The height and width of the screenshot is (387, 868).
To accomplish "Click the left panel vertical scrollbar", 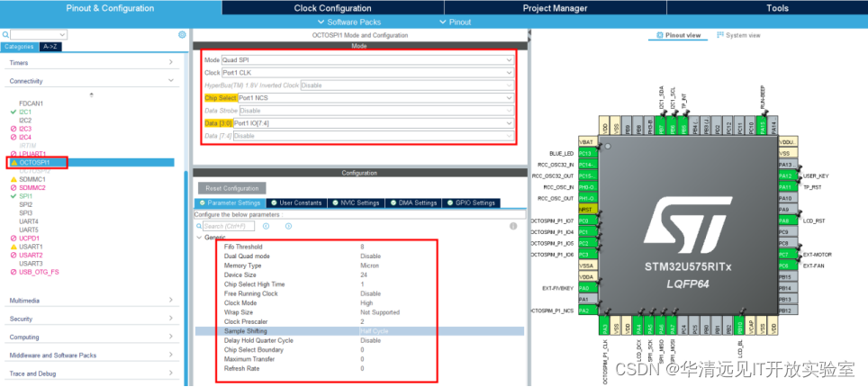I will coord(185,277).
